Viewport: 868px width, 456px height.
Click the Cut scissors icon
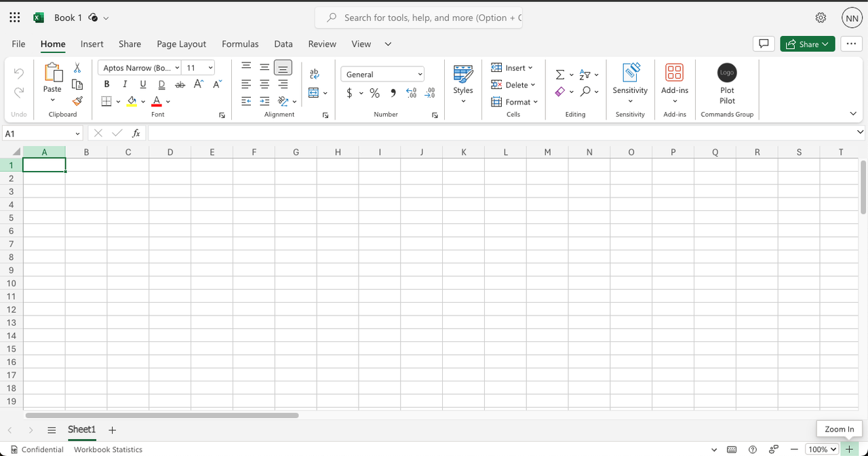(x=77, y=68)
